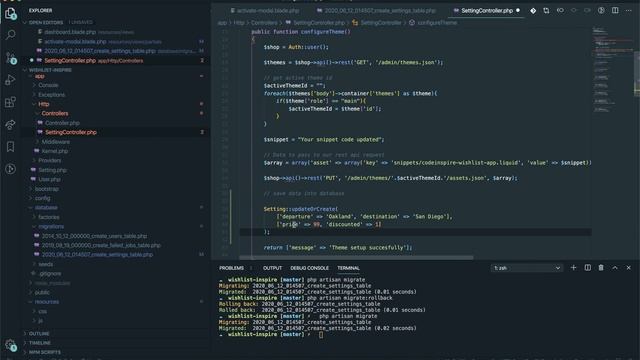Open the Source Control view
Image resolution: width=640 pixels, height=360 pixels.
(x=11, y=58)
